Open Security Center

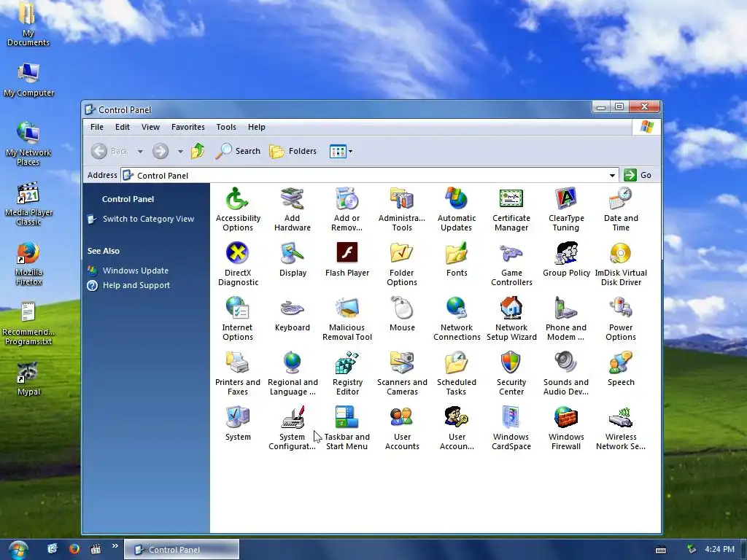(511, 373)
